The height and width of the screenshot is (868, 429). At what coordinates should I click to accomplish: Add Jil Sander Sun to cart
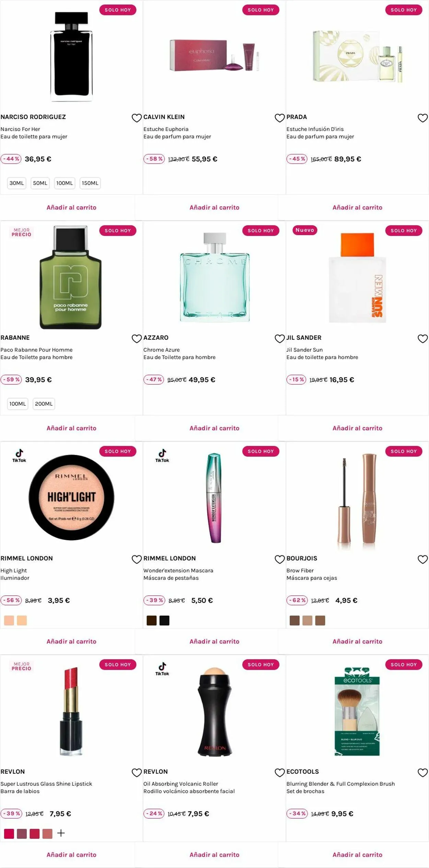(357, 428)
